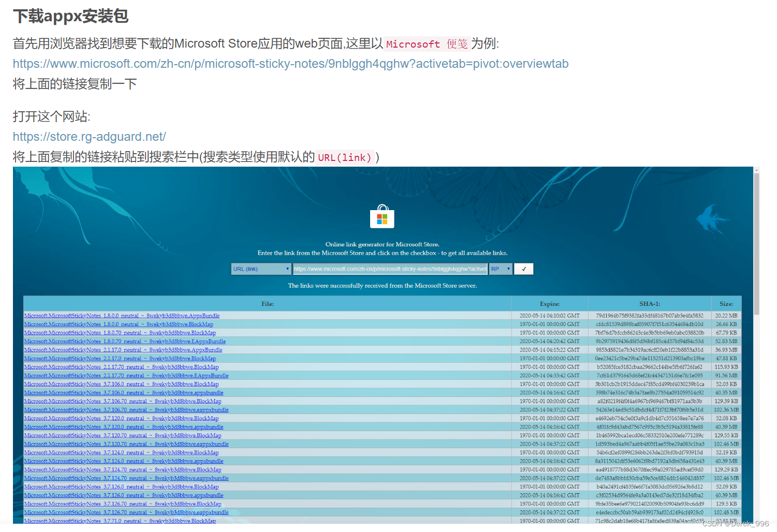Viewport: 777px width, 532px height.
Task: Click the '36.93 MB' size cell
Action: coord(726,350)
